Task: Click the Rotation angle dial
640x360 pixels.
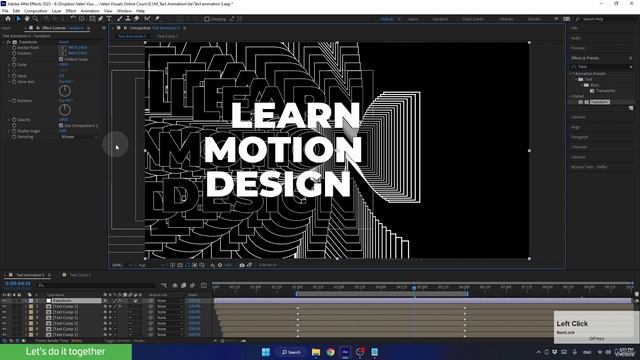Action: tap(65, 109)
